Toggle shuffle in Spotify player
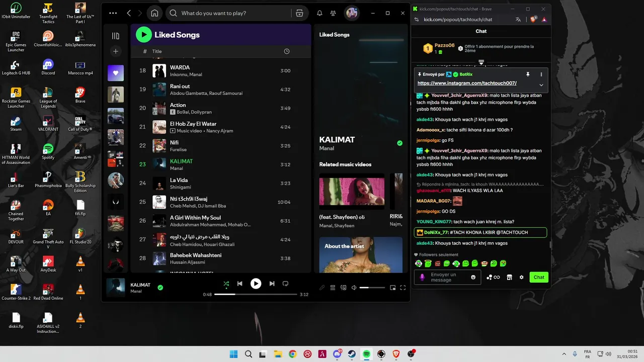644x362 pixels. (x=226, y=284)
